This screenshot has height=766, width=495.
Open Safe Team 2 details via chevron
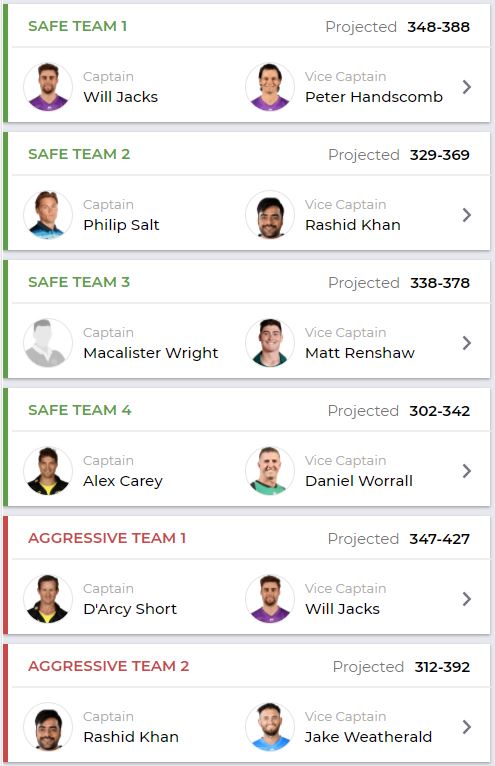pyautogui.click(x=467, y=215)
